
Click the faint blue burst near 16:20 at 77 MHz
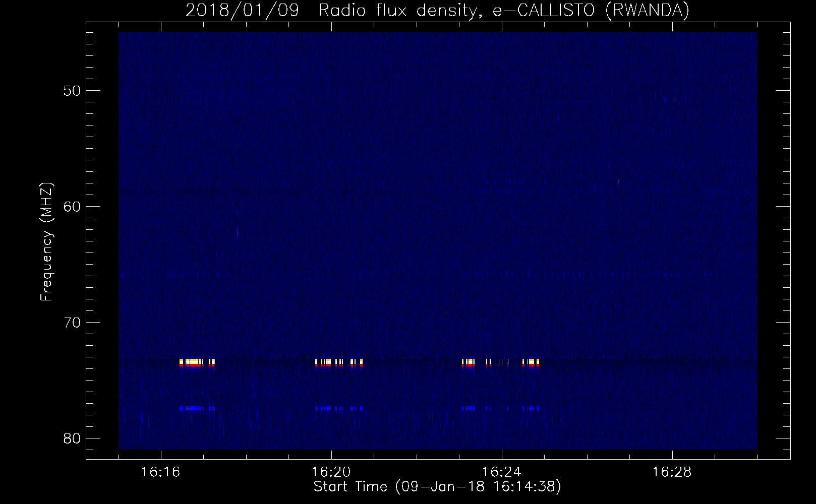tap(339, 408)
